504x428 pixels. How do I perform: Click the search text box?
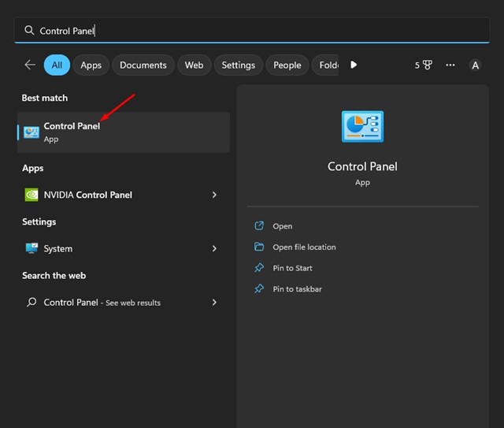tap(252, 31)
